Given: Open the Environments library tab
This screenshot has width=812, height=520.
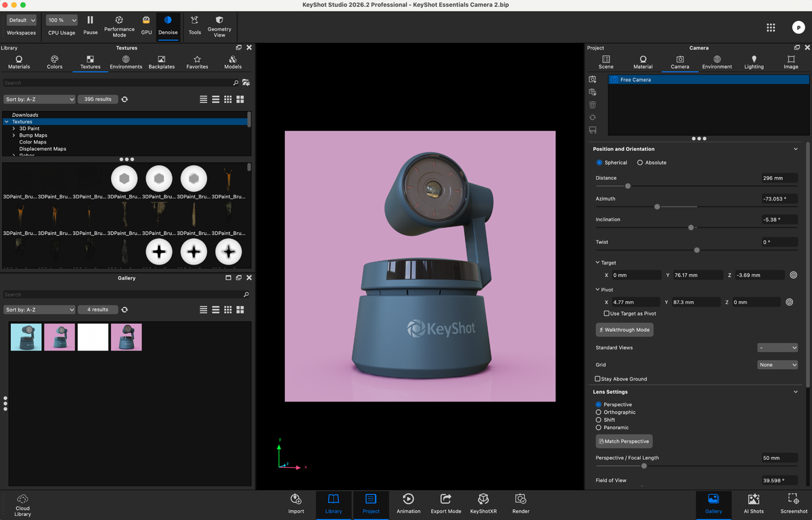Looking at the screenshot, I should [x=126, y=62].
